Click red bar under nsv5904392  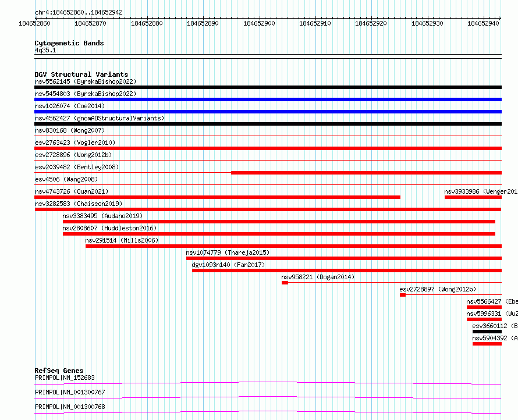pyautogui.click(x=487, y=344)
